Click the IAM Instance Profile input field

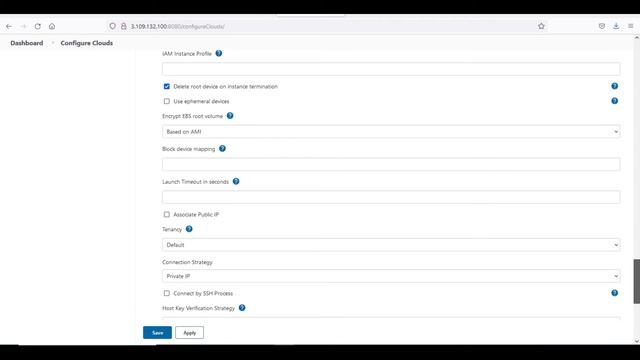click(x=391, y=69)
